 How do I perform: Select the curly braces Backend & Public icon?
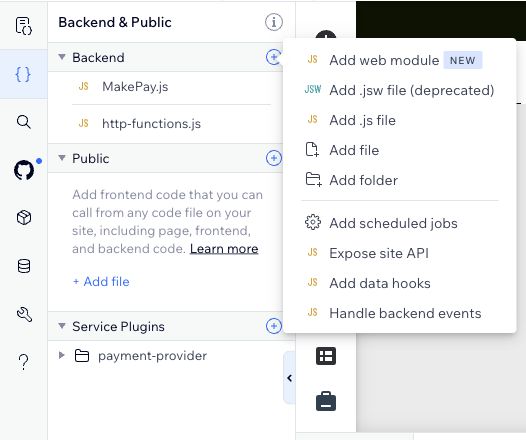coord(23,74)
